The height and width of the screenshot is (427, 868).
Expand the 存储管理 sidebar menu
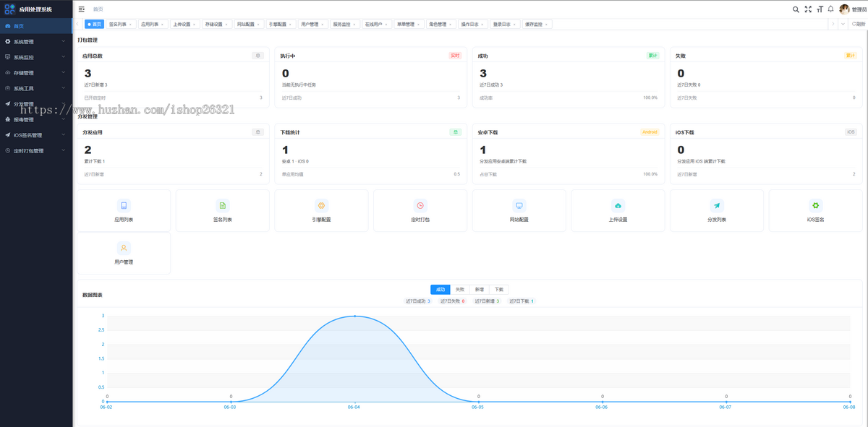pyautogui.click(x=36, y=73)
